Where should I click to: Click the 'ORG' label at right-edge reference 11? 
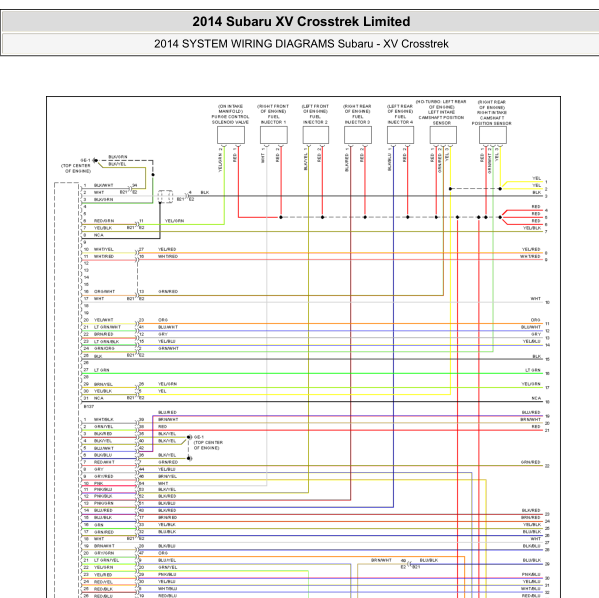[536, 320]
